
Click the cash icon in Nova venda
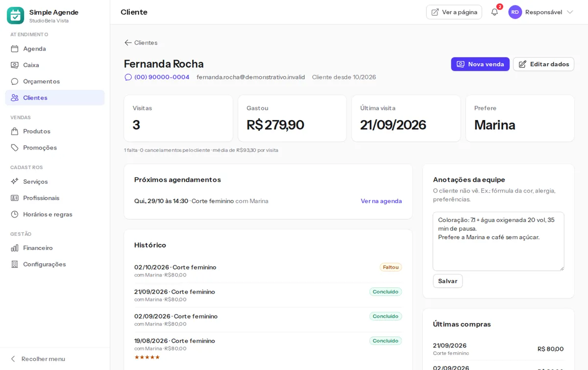[461, 64]
